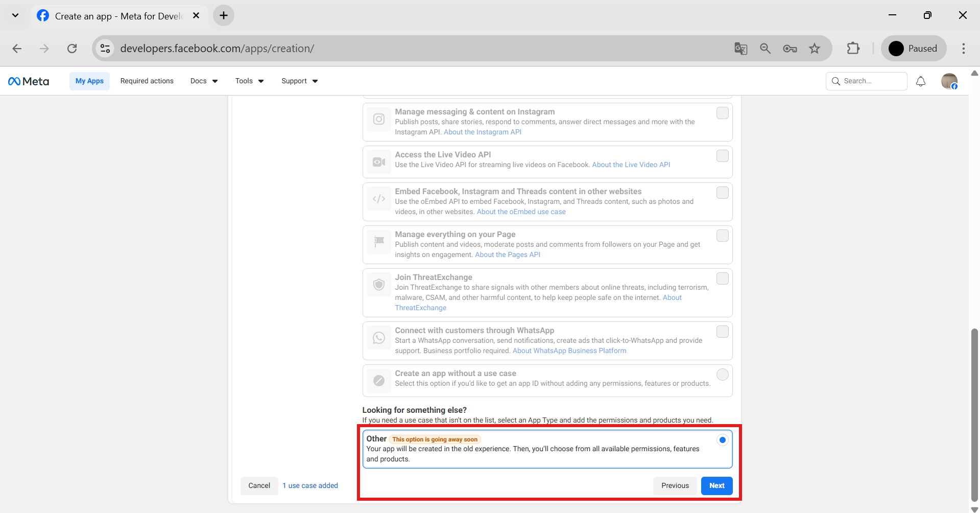Click the Search field
980x513 pixels.
point(867,81)
